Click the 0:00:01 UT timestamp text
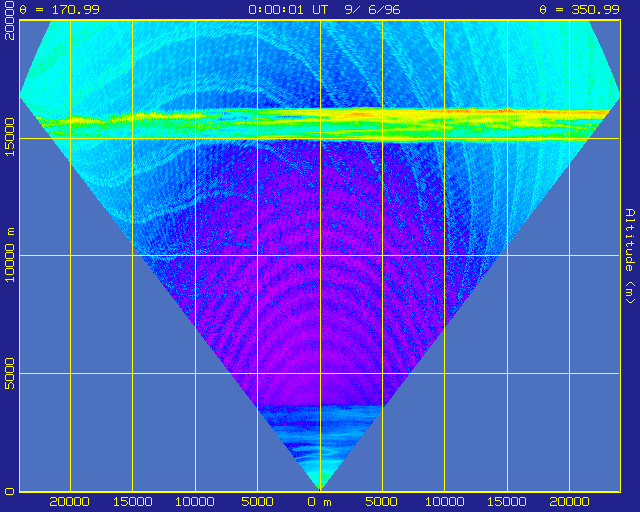This screenshot has height=512, width=640. pos(288,9)
